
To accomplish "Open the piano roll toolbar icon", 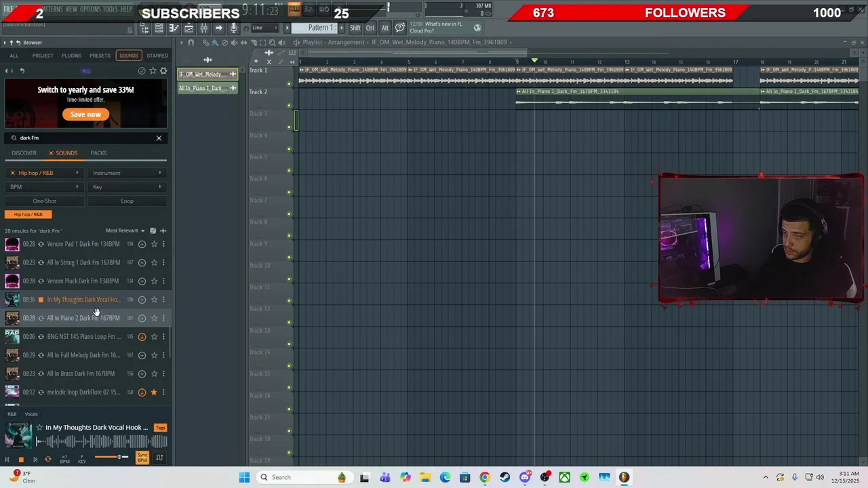I will 174,28.
